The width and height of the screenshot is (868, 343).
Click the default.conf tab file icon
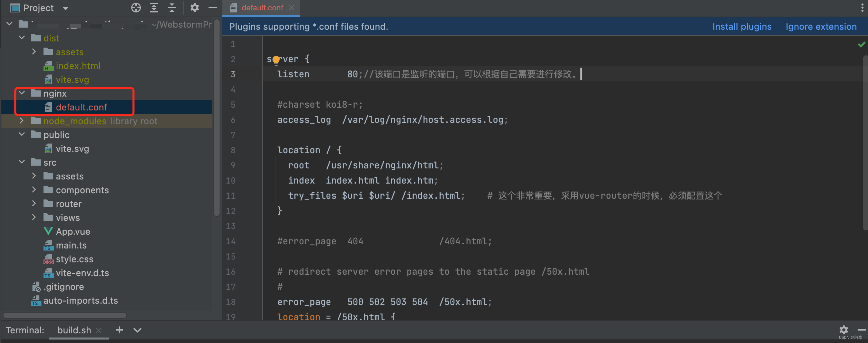(x=233, y=8)
